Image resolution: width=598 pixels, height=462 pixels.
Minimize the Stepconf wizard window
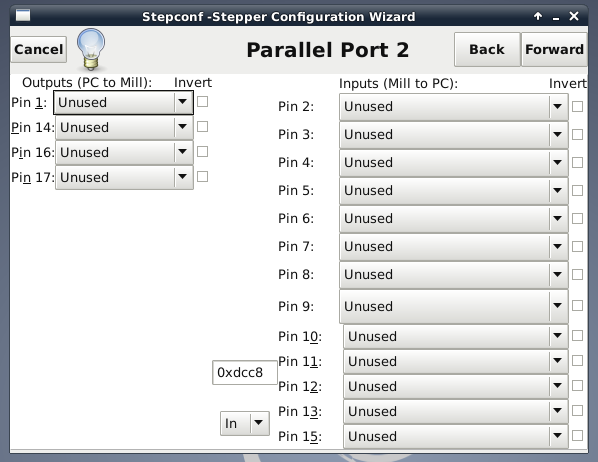[x=556, y=18]
